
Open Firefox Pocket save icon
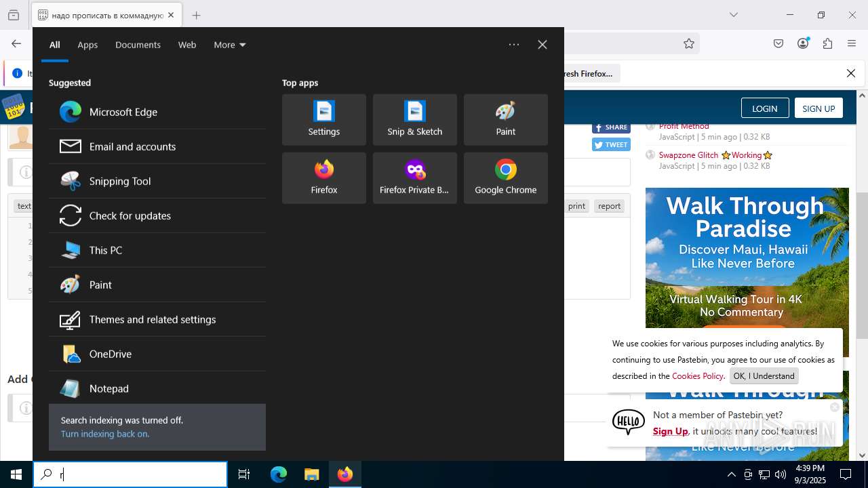[x=778, y=43]
